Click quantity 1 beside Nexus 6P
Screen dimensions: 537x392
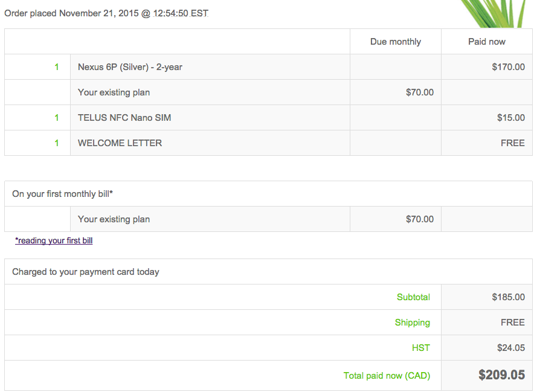coord(57,67)
